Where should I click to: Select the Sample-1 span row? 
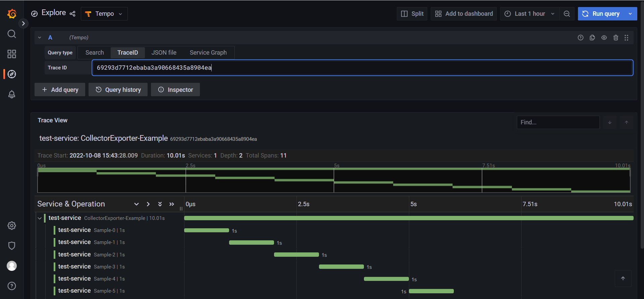click(x=109, y=242)
